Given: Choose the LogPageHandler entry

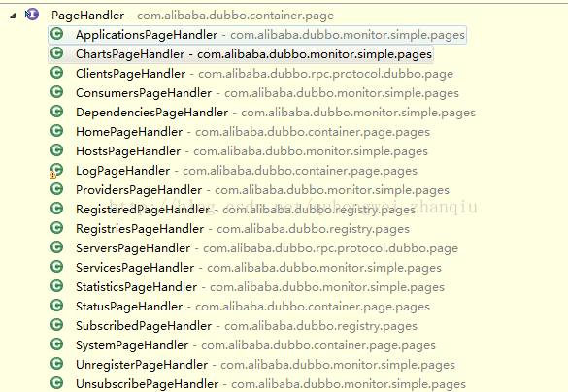Looking at the screenshot, I should pyautogui.click(x=247, y=171).
